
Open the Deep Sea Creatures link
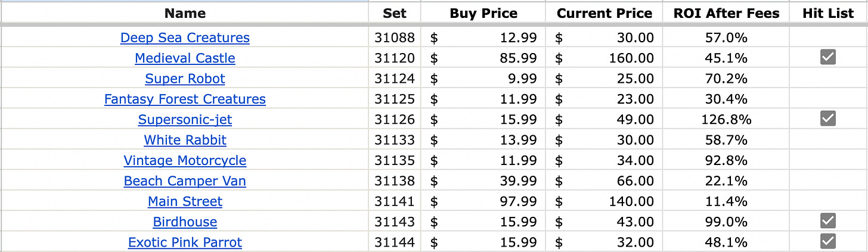click(x=185, y=38)
